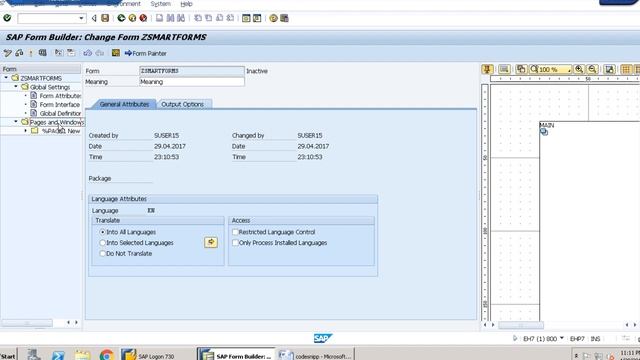Screen dimensions: 640x360
Task: Click the Test form icon
Action: coord(42,53)
